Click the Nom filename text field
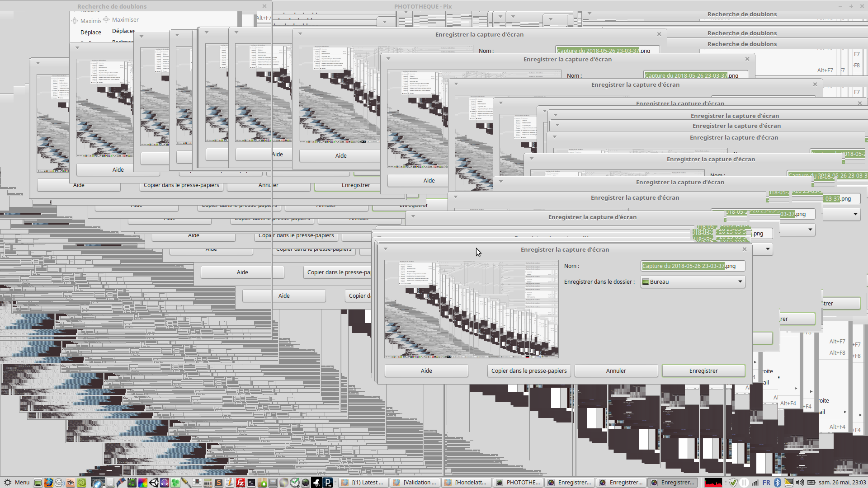This screenshot has width=868, height=488. pos(692,266)
